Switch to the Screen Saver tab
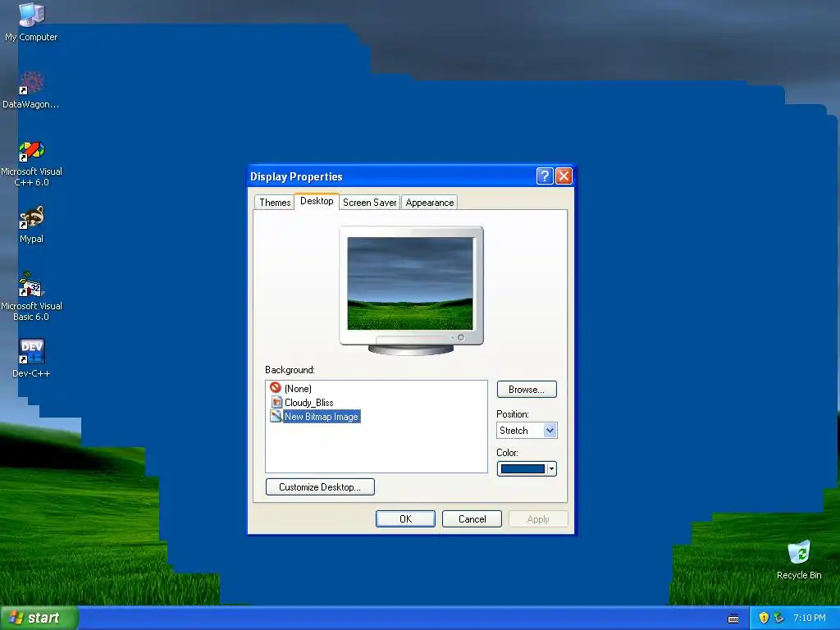The width and height of the screenshot is (840, 630). (370, 203)
